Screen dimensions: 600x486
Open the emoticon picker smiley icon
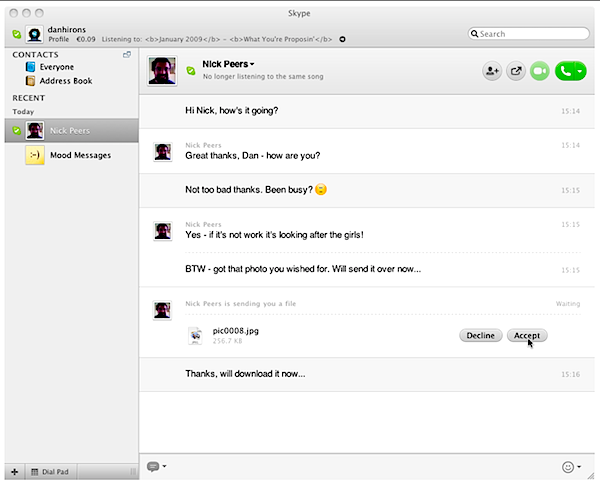click(x=567, y=467)
